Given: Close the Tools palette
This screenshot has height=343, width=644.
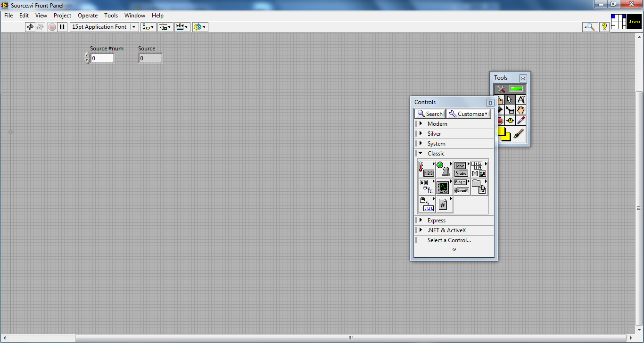Looking at the screenshot, I should click(x=523, y=78).
